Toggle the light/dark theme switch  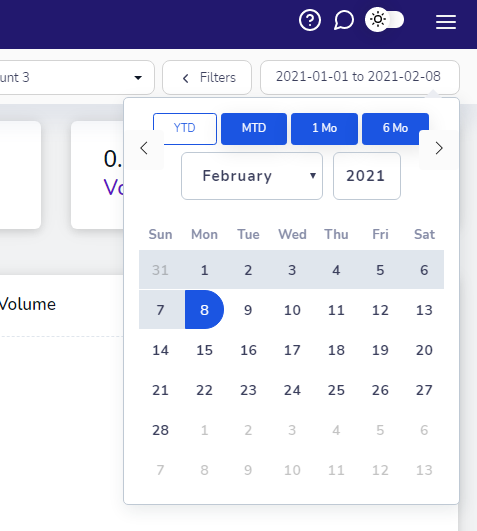coord(385,20)
